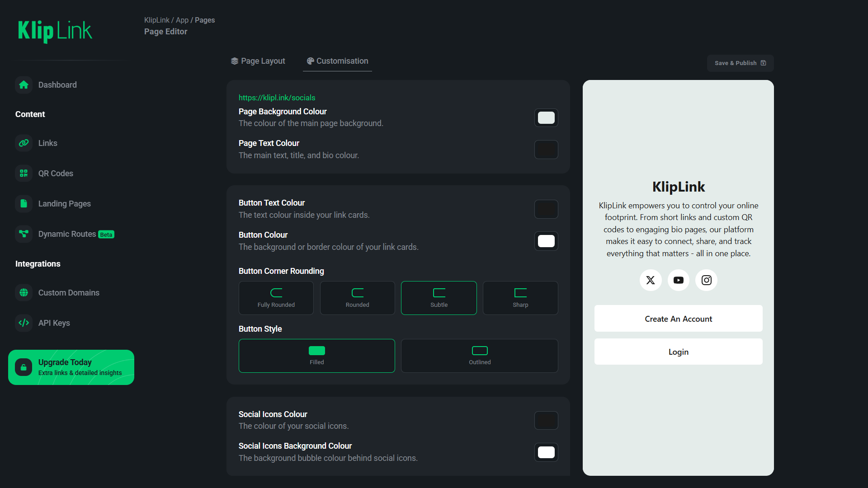The image size is (868, 488).
Task: Click Pages in the breadcrumb
Action: pyautogui.click(x=205, y=20)
